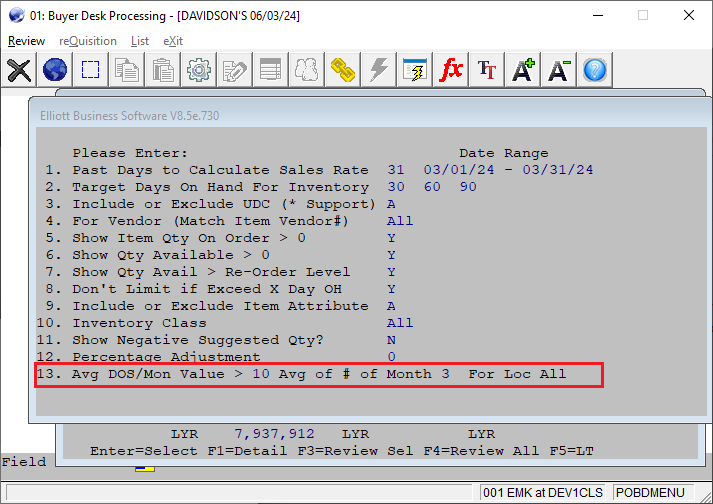Image resolution: width=713 pixels, height=504 pixels.
Task: Click Show Negative Suggested Qty N value
Action: point(391,340)
